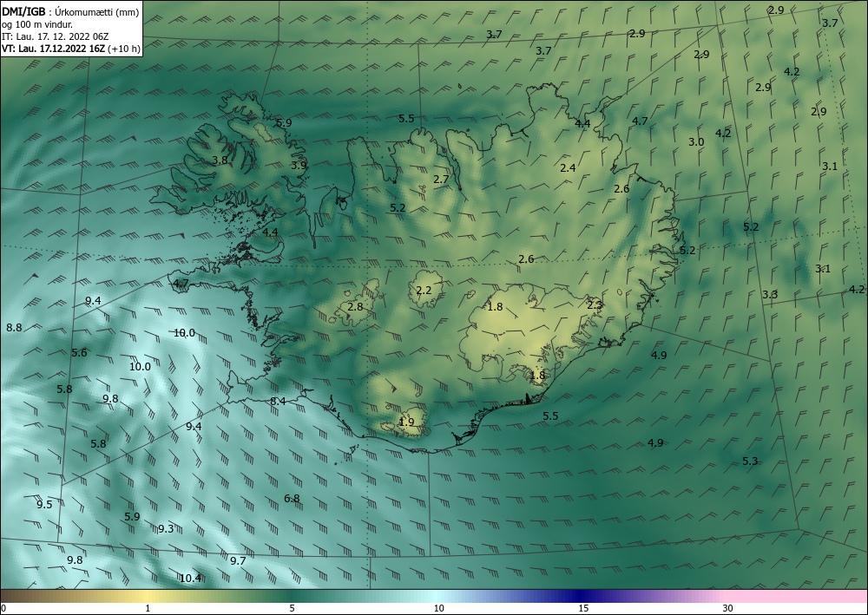
Task: Click the 3.9 value on the map
Action: [x=299, y=165]
